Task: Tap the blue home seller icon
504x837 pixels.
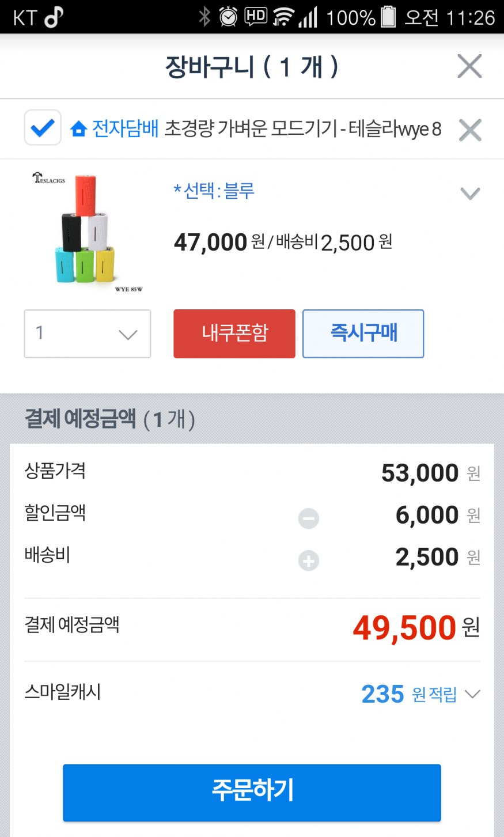Action: [78, 129]
